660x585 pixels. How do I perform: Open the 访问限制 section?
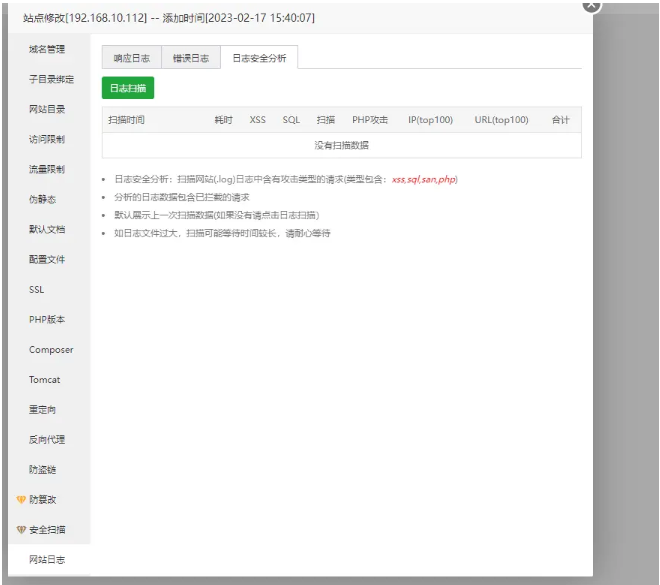(47, 139)
